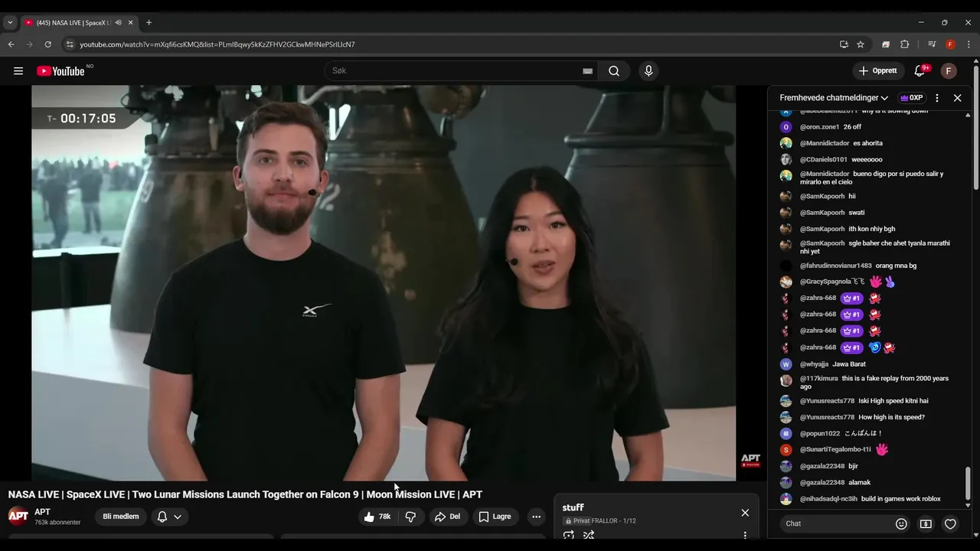Click the magnifier search button

pyautogui.click(x=614, y=71)
